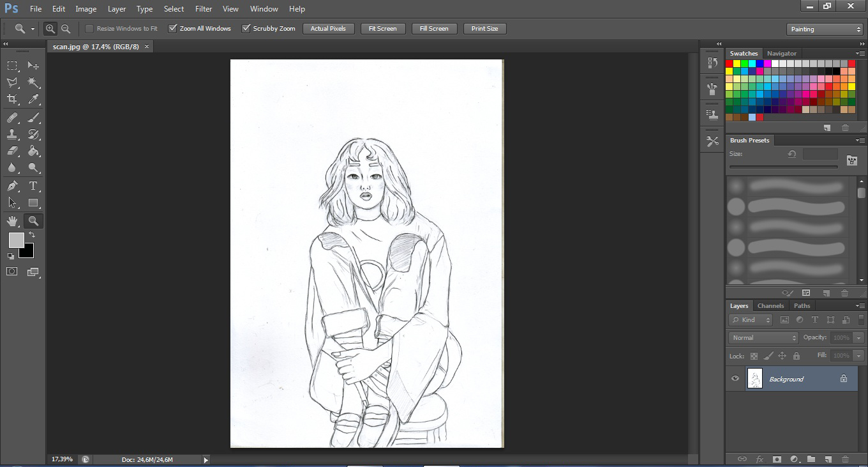Select the Magic Wand tool
Image resolution: width=868 pixels, height=467 pixels.
pos(33,82)
